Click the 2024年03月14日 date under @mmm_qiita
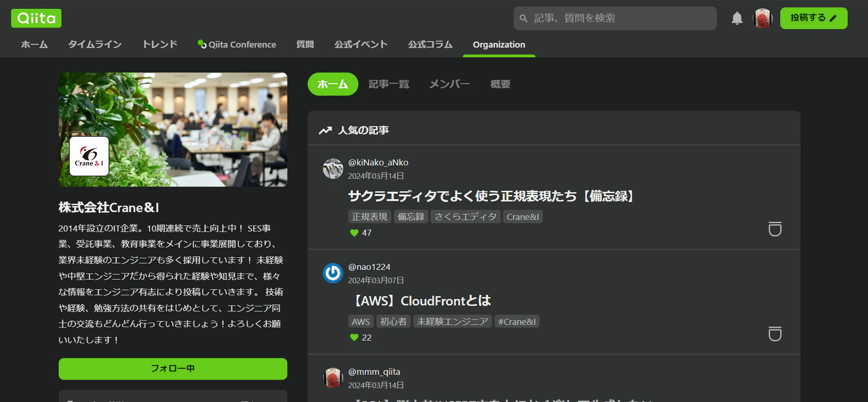 click(x=376, y=385)
